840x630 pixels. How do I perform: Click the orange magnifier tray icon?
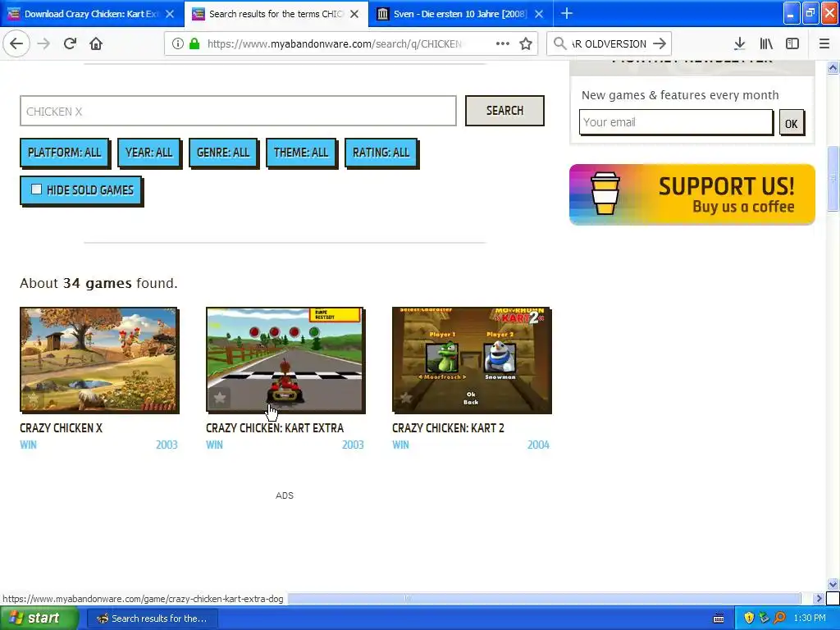click(x=779, y=618)
